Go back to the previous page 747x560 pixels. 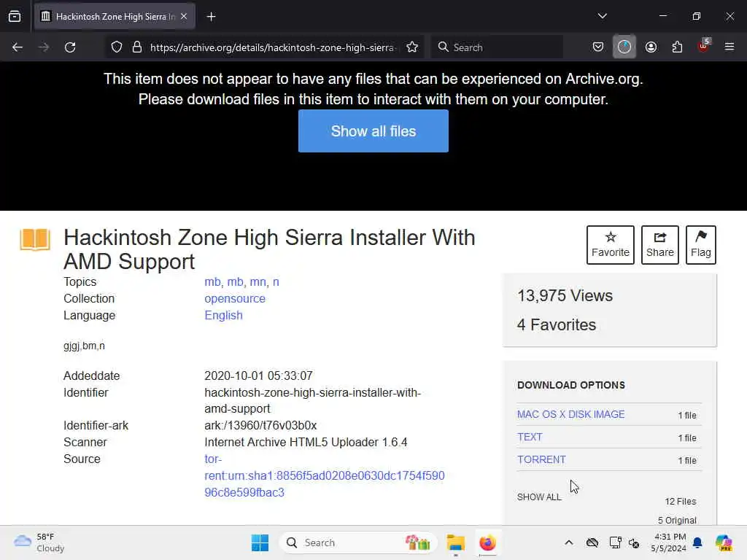[18, 47]
